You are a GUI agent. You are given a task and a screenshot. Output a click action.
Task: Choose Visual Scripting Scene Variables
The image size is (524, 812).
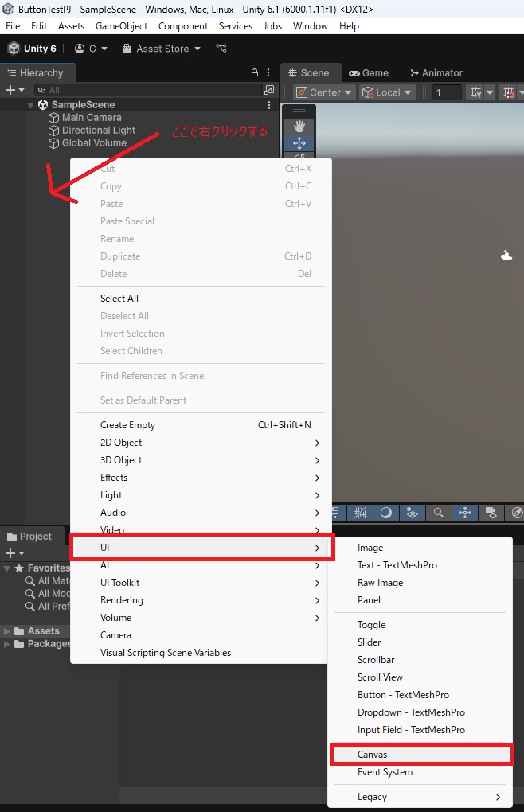coord(201,653)
